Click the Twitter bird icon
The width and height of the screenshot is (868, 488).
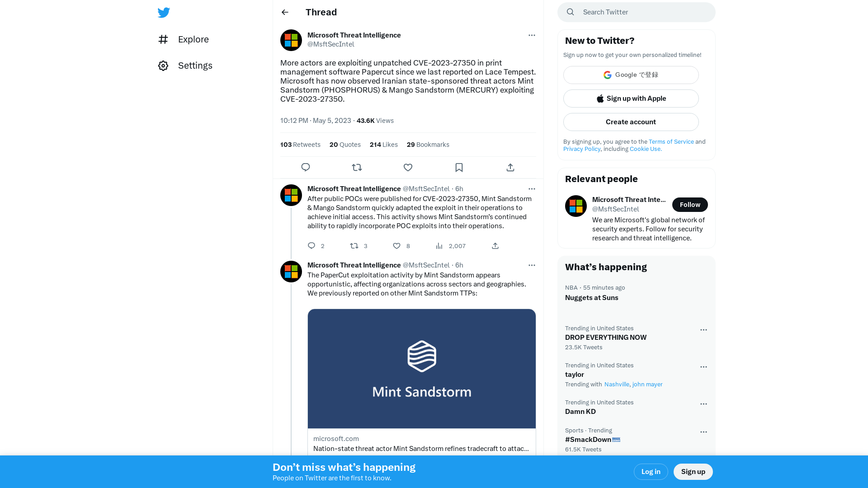pos(164,13)
